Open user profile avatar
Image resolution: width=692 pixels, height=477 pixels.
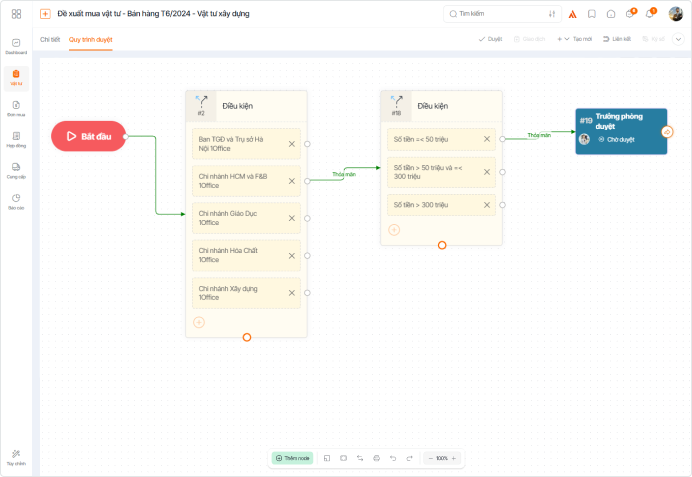(x=676, y=14)
